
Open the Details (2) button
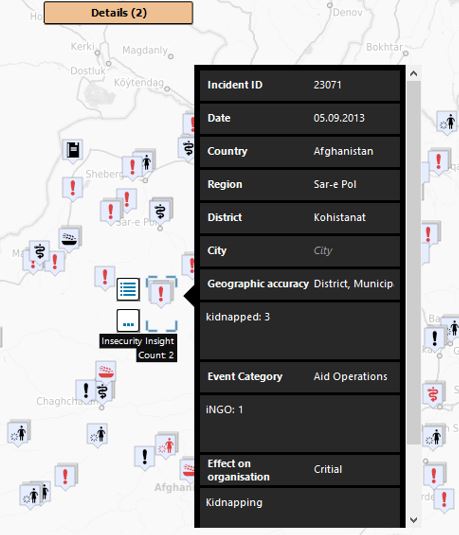[118, 13]
